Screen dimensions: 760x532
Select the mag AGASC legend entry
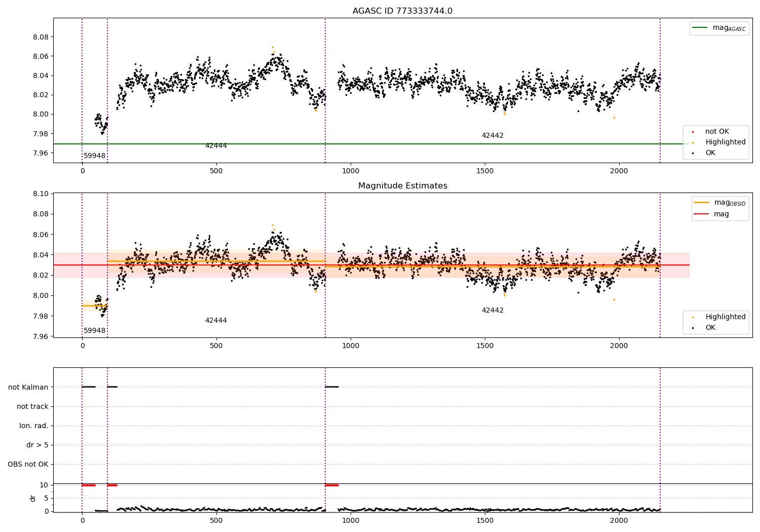[719, 28]
